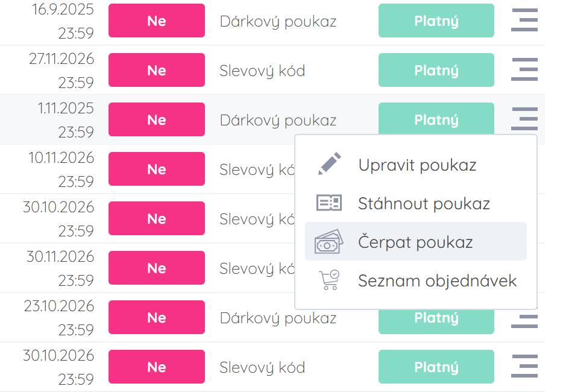The width and height of the screenshot is (563, 392).
Task: Open the actions dropdown for the 10.11.2026 row
Action: tap(524, 169)
